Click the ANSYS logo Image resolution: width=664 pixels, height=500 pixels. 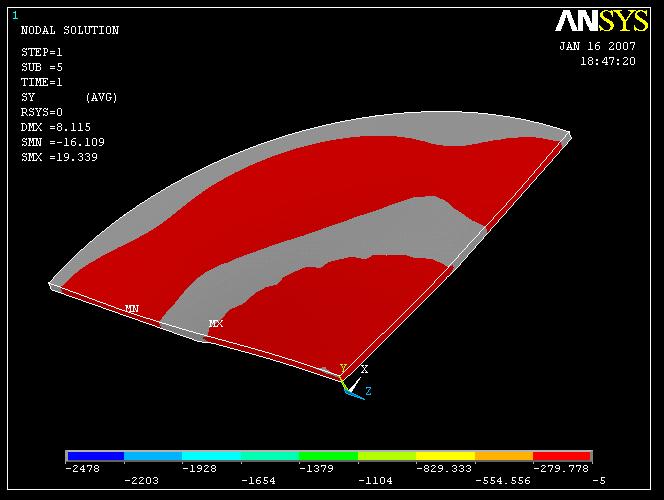[x=602, y=21]
